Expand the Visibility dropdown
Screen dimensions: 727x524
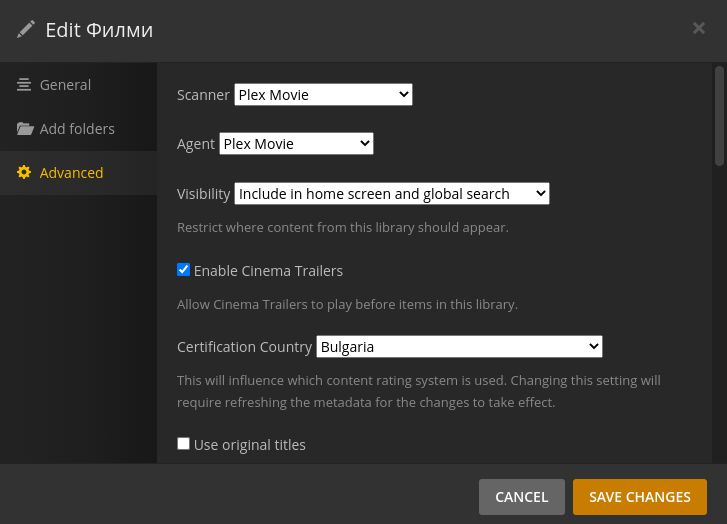391,194
